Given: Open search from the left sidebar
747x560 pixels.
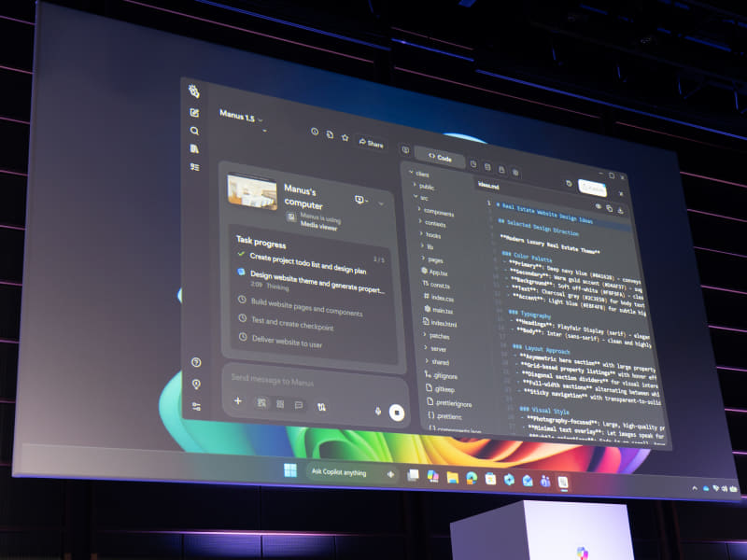Looking at the screenshot, I should click(194, 131).
